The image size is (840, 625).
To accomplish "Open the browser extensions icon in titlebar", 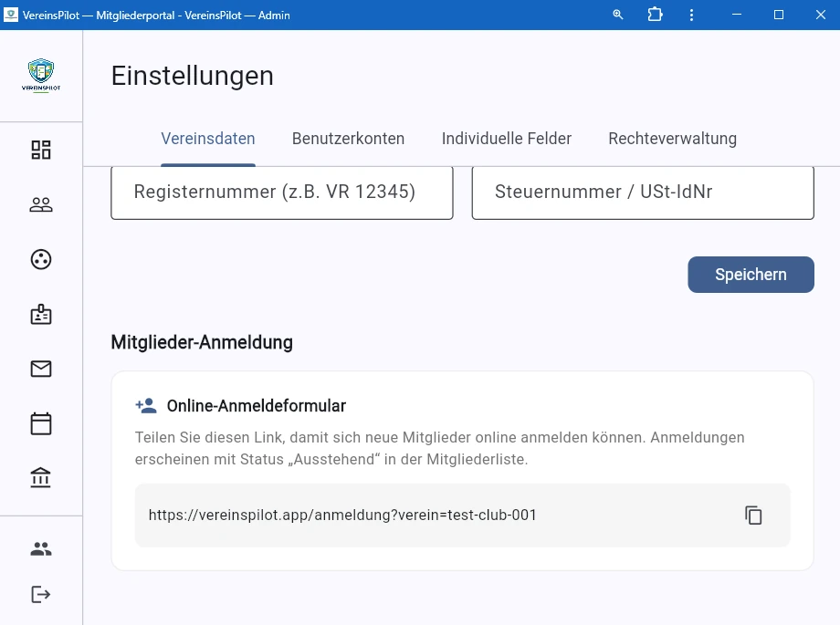I will tap(655, 15).
